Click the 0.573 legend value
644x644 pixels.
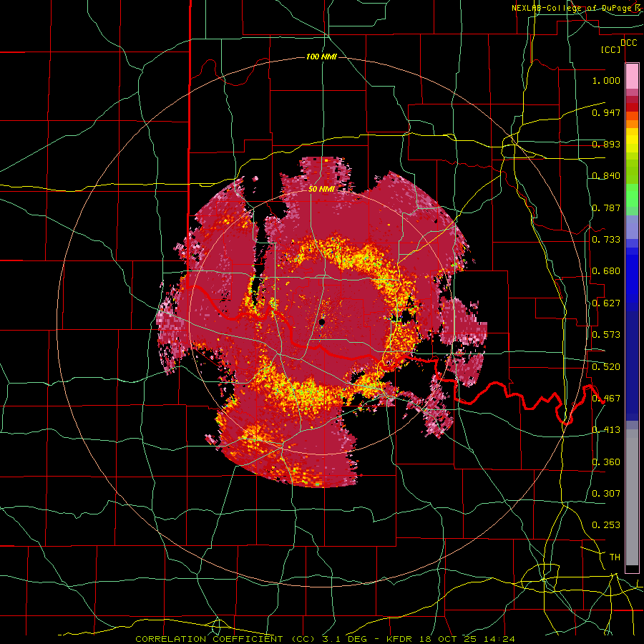pos(606,335)
